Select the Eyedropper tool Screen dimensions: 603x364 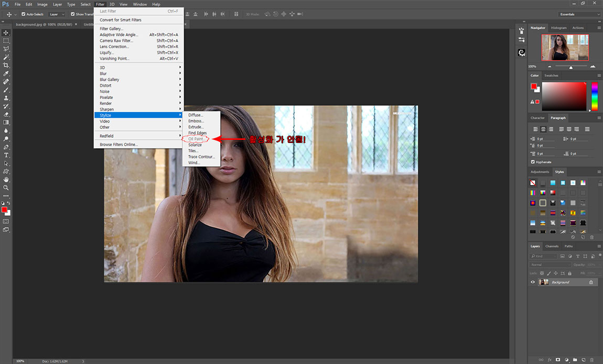(x=6, y=73)
